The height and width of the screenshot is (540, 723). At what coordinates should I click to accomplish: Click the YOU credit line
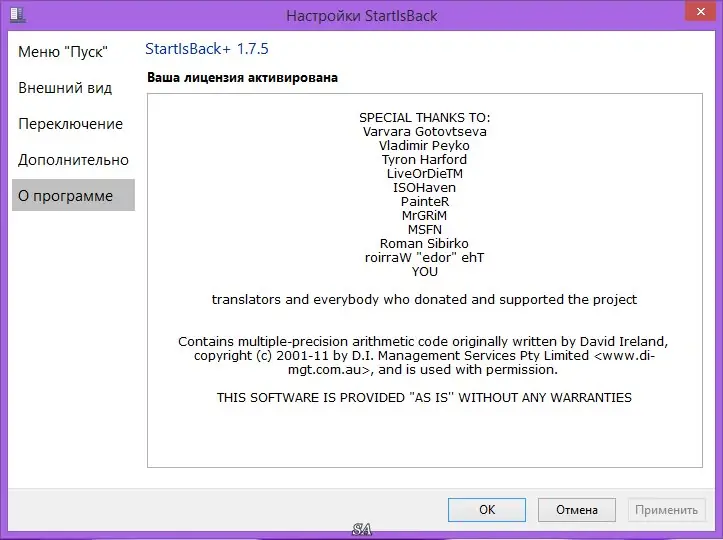point(425,272)
